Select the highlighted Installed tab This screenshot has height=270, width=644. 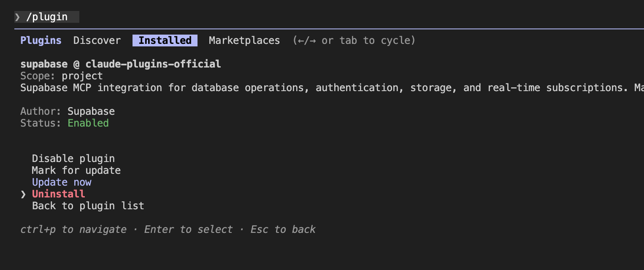(165, 40)
